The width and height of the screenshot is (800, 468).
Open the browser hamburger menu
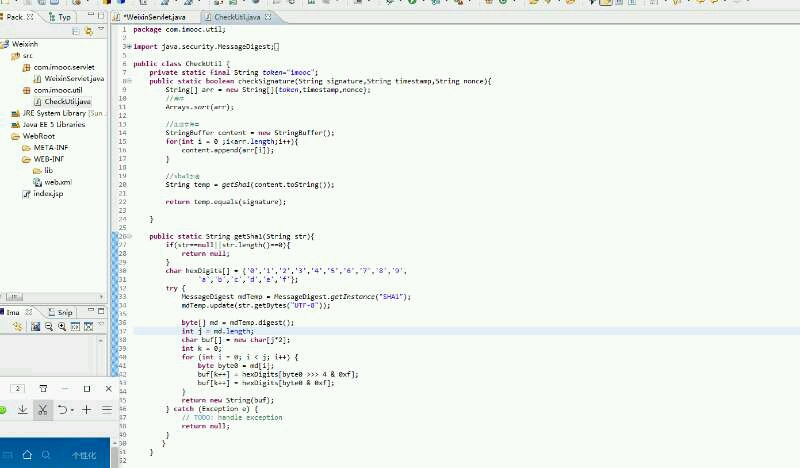click(106, 409)
